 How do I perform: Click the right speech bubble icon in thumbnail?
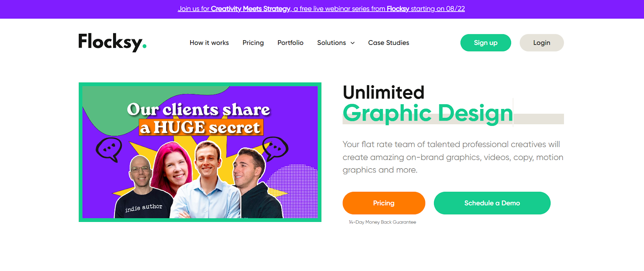[275, 148]
